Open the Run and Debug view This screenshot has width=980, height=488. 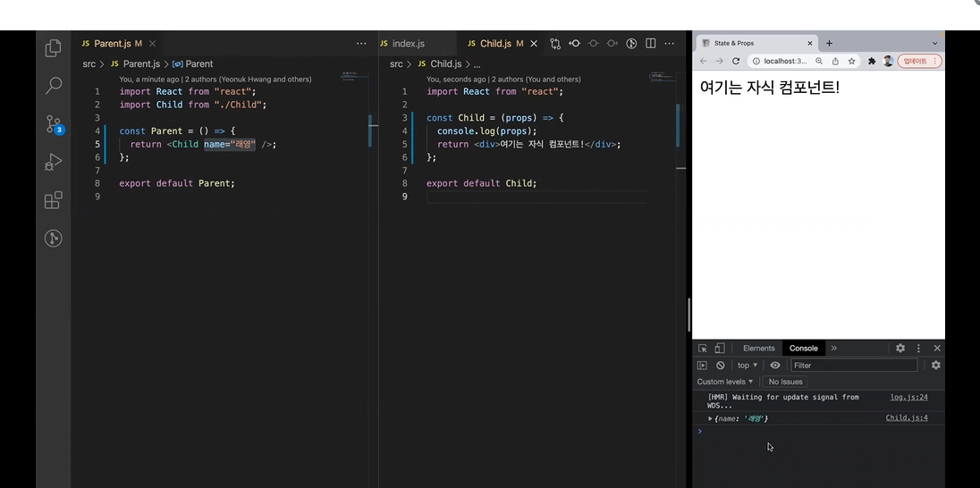point(53,163)
